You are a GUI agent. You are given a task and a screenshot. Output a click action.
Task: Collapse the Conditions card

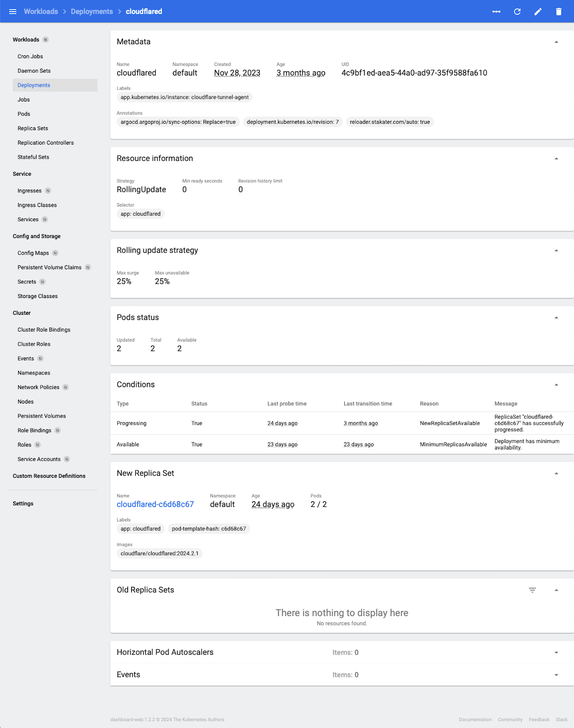[556, 384]
